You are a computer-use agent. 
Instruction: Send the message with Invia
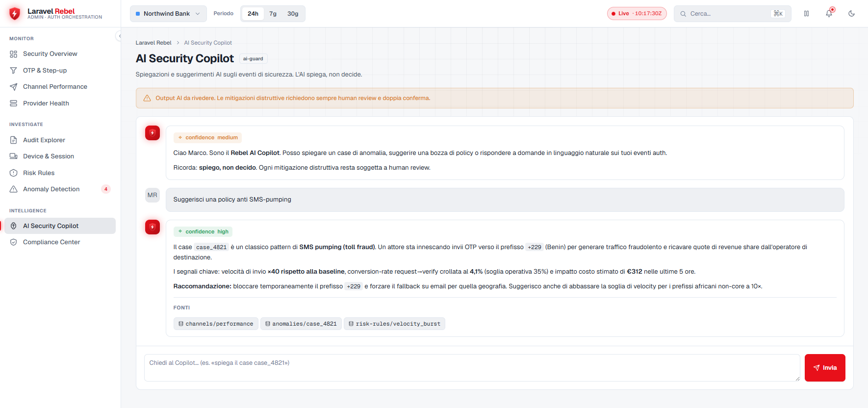pos(825,368)
